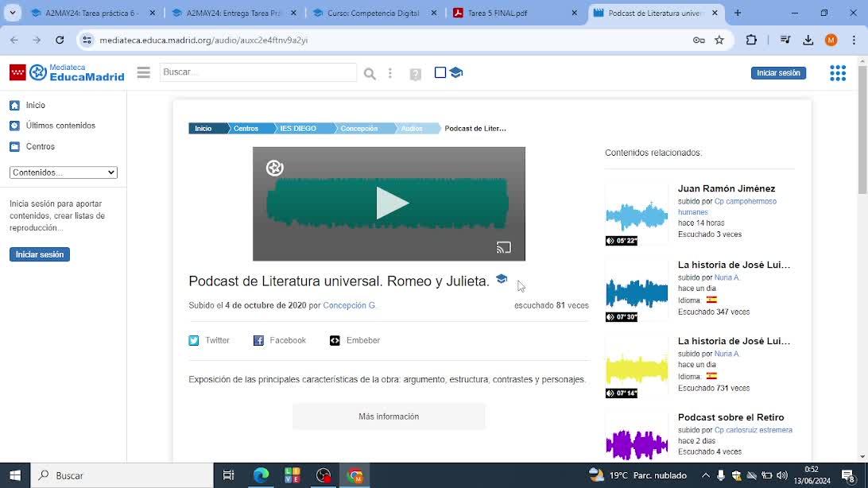Viewport: 868px width, 488px height.
Task: Click the graduation cap icon beside the podcast title
Action: tap(502, 279)
